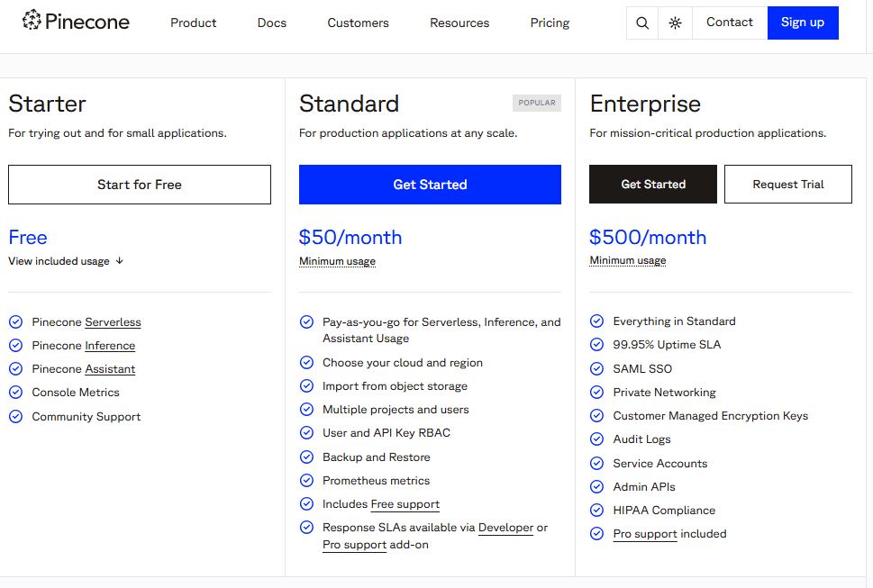Image resolution: width=873 pixels, height=588 pixels.
Task: Open the Product menu
Action: pyautogui.click(x=193, y=23)
